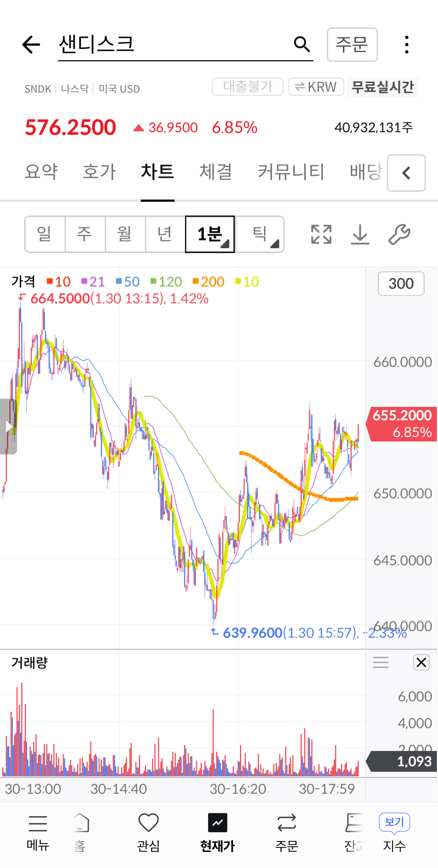
Task: Select the 일 daily chart period
Action: tap(45, 234)
